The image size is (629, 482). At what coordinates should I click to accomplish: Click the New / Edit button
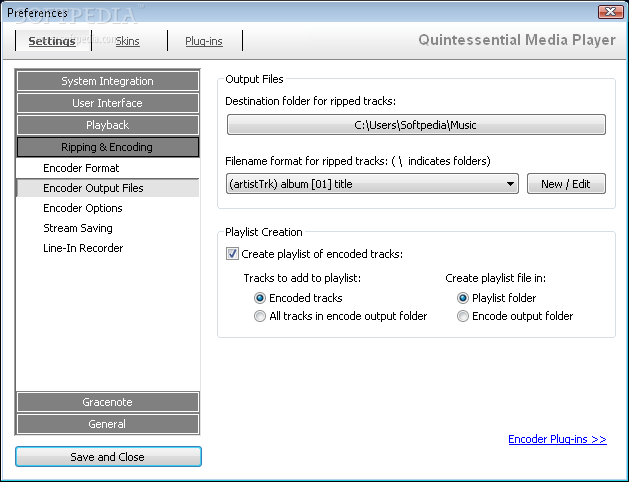(566, 184)
